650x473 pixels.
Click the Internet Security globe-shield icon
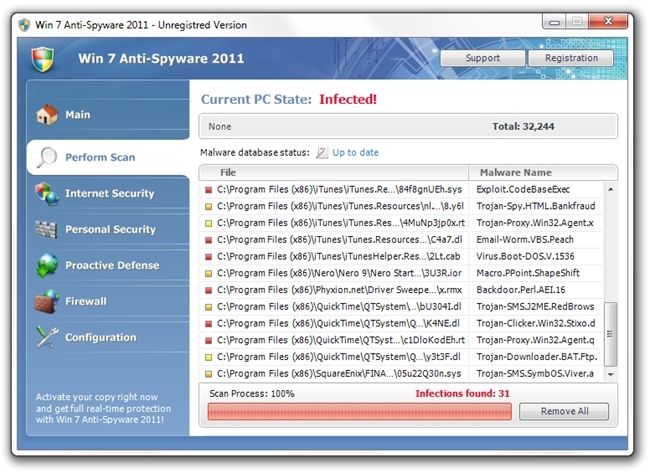(x=46, y=194)
